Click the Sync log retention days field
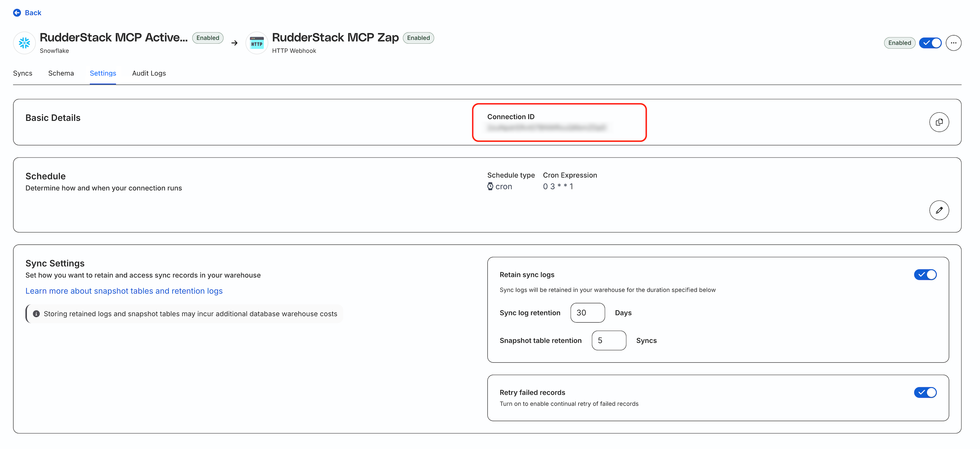980x449 pixels. coord(587,312)
